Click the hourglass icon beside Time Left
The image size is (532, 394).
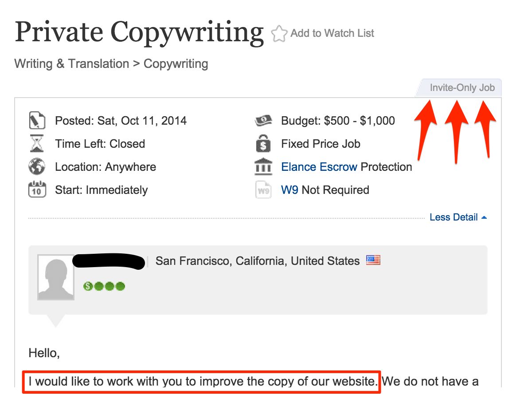37,144
